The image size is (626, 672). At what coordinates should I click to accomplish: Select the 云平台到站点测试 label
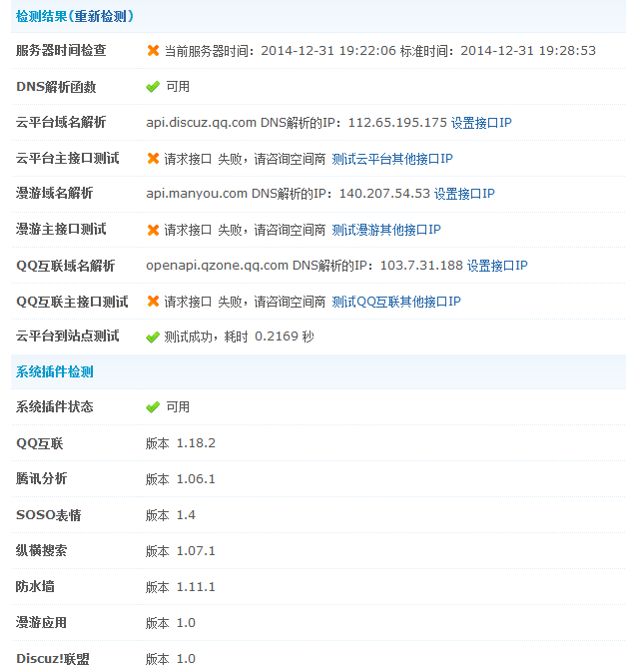(67, 336)
